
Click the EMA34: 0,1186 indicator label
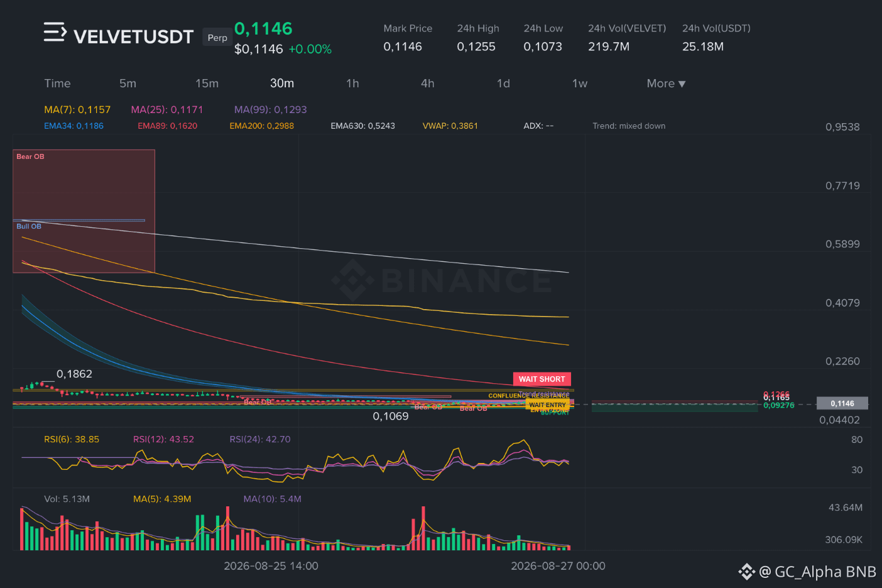pyautogui.click(x=73, y=126)
